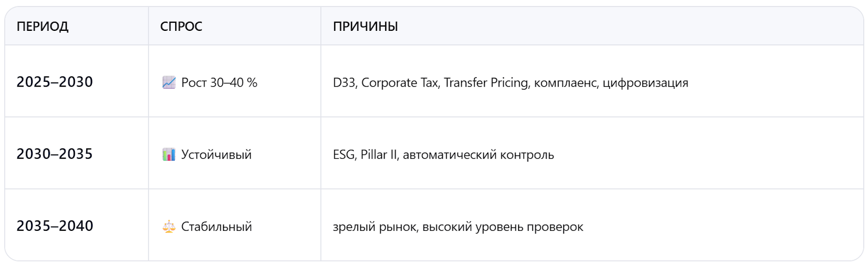Select the ПЕРИОД column header

(x=42, y=27)
